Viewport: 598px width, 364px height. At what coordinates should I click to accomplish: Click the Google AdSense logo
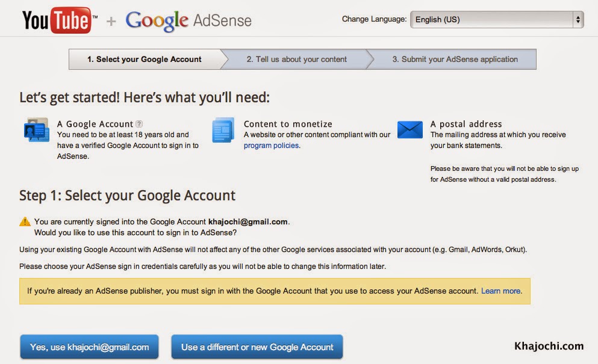pos(188,21)
